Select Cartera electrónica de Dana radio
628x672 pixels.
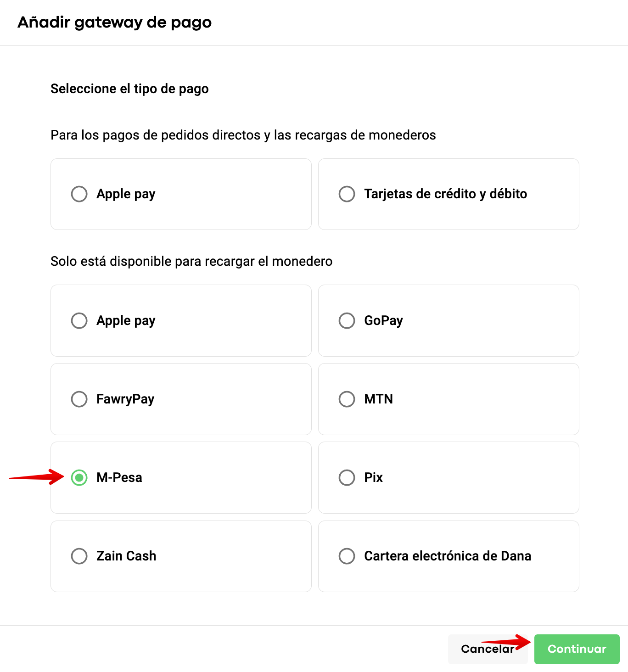347,556
